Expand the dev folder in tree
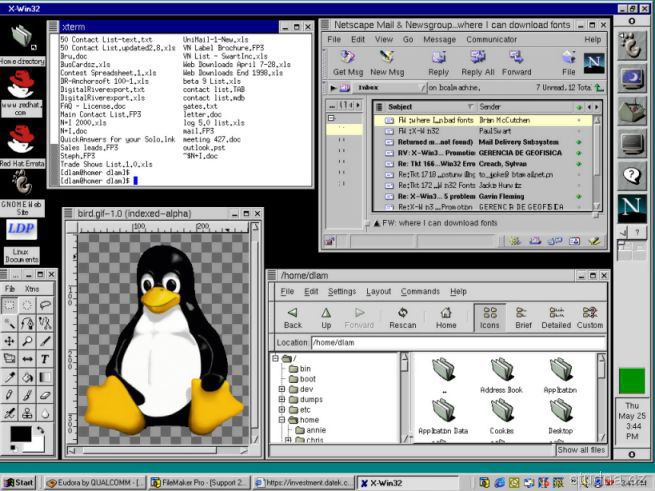 tap(283, 389)
